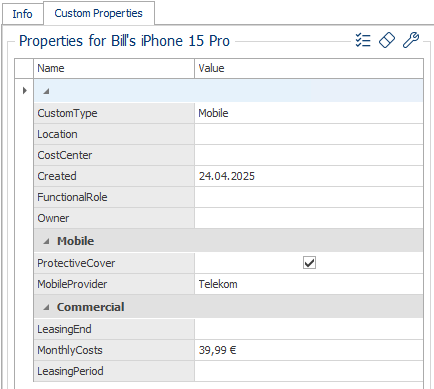Select the Custom Properties tab
Viewport: 434px width, 389px height.
coord(99,13)
